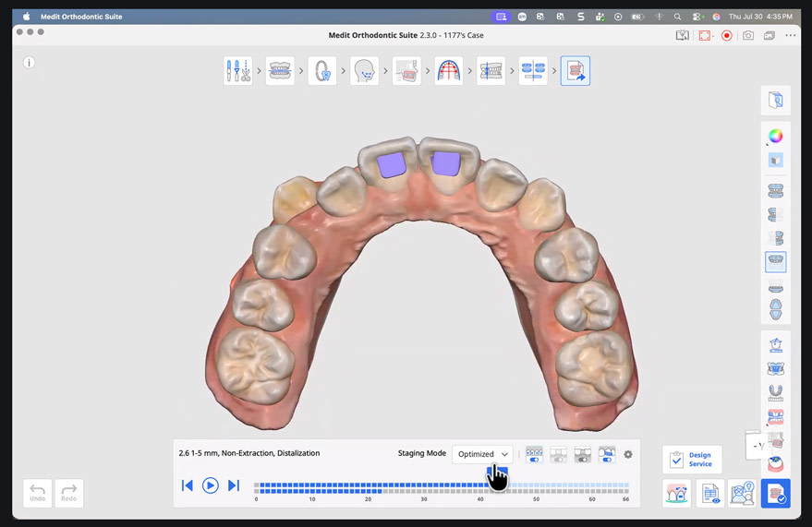Open the report preview icon with eye
The height and width of the screenshot is (527, 812).
[709, 494]
